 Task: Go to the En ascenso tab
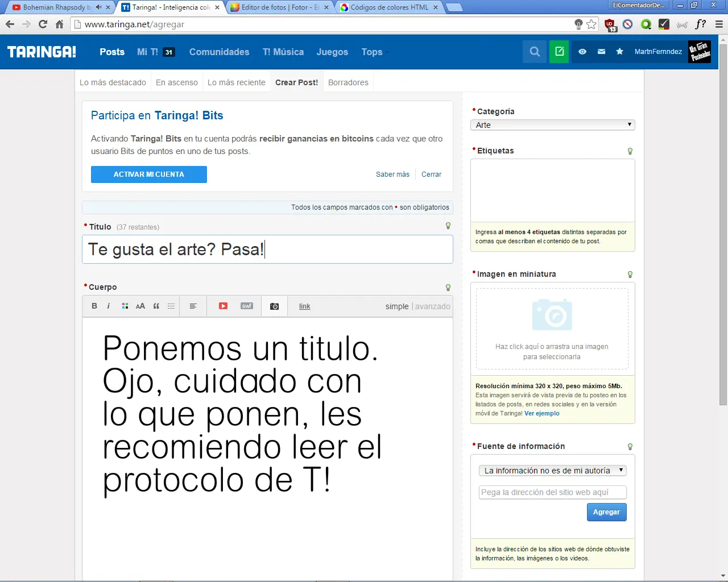[x=177, y=82]
